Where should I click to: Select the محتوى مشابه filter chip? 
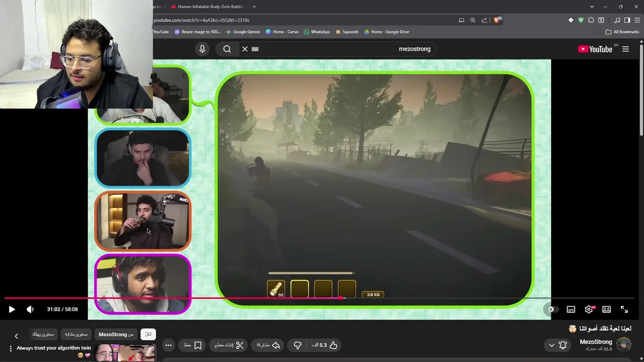click(x=76, y=334)
